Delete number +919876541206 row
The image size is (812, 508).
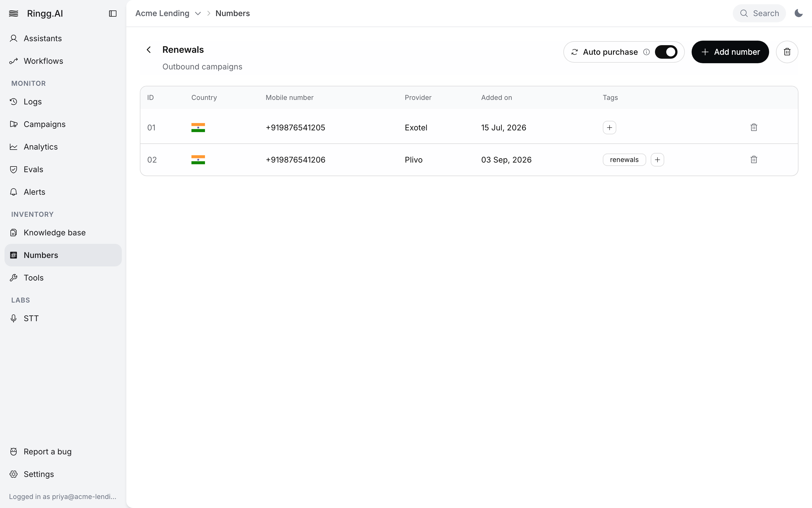tap(754, 159)
